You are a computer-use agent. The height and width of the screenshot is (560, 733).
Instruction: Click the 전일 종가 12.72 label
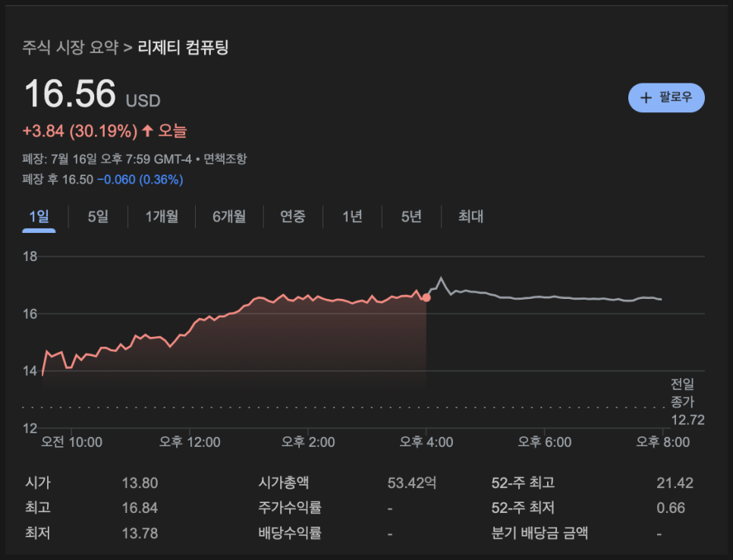[x=687, y=402]
